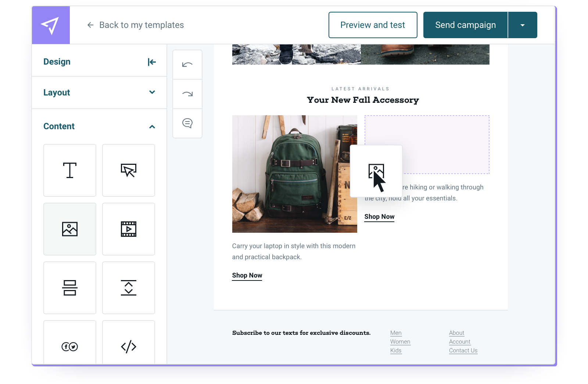Click Shop Now under backpack description
The width and height of the screenshot is (588, 384).
click(x=247, y=275)
